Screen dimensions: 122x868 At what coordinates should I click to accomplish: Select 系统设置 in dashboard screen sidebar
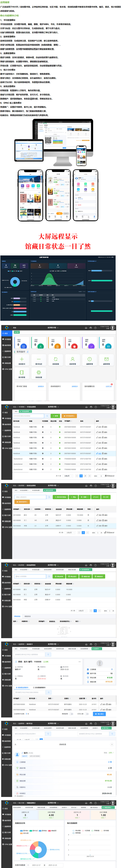pyautogui.click(x=6, y=363)
